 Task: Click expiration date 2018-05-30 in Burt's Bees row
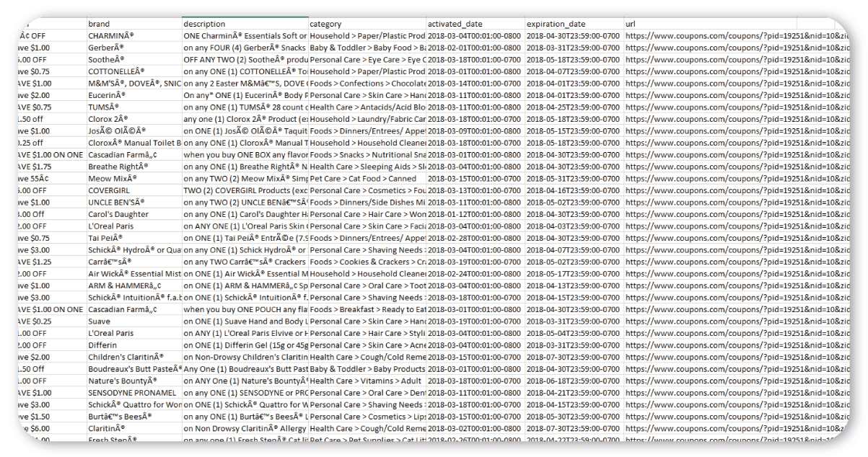click(574, 417)
